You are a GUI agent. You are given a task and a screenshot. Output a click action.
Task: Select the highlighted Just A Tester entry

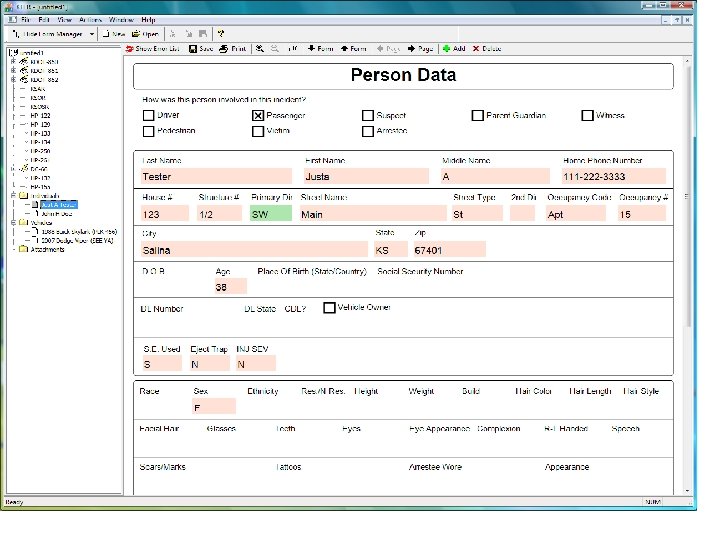(x=59, y=204)
